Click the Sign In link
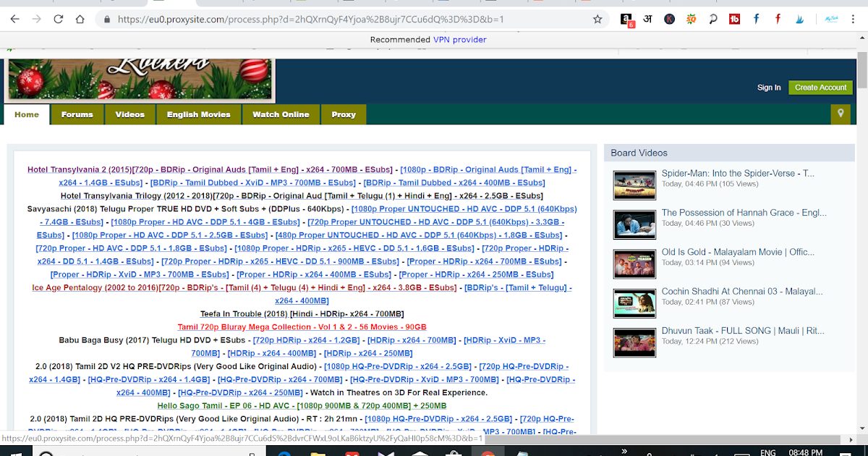This screenshot has height=456, width=868. pos(769,88)
